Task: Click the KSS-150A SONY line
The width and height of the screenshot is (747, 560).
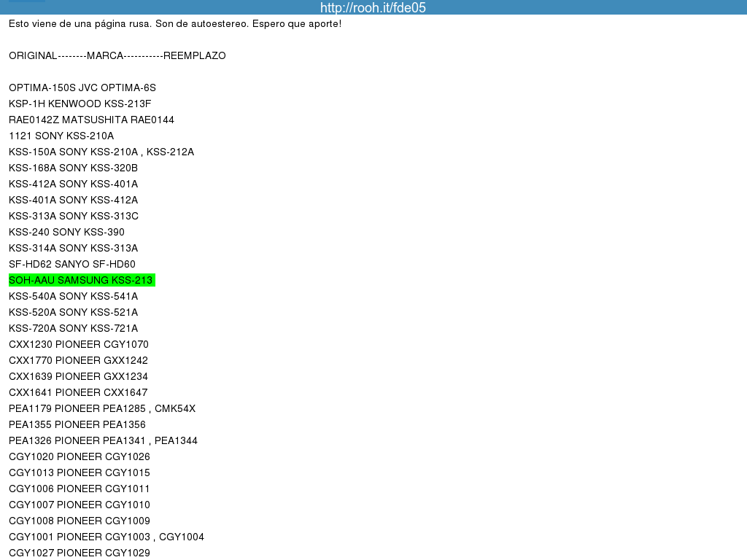Action: click(101, 152)
